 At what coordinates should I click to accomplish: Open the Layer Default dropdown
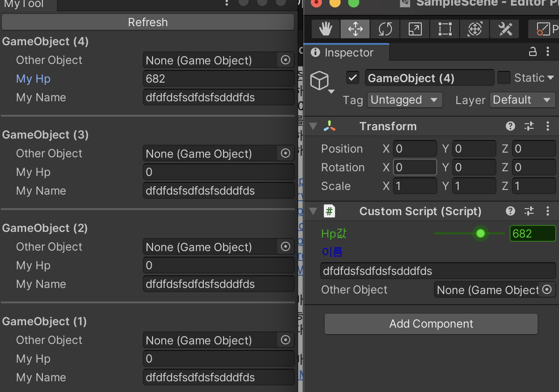(522, 100)
